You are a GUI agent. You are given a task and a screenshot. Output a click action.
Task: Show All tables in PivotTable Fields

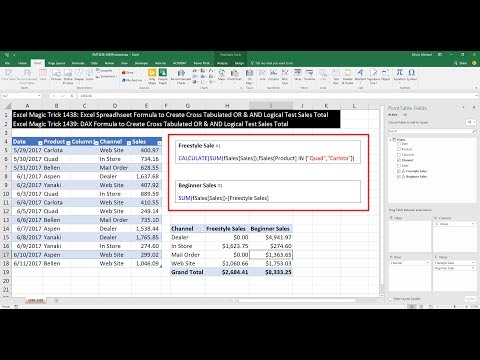pyautogui.click(x=405, y=115)
